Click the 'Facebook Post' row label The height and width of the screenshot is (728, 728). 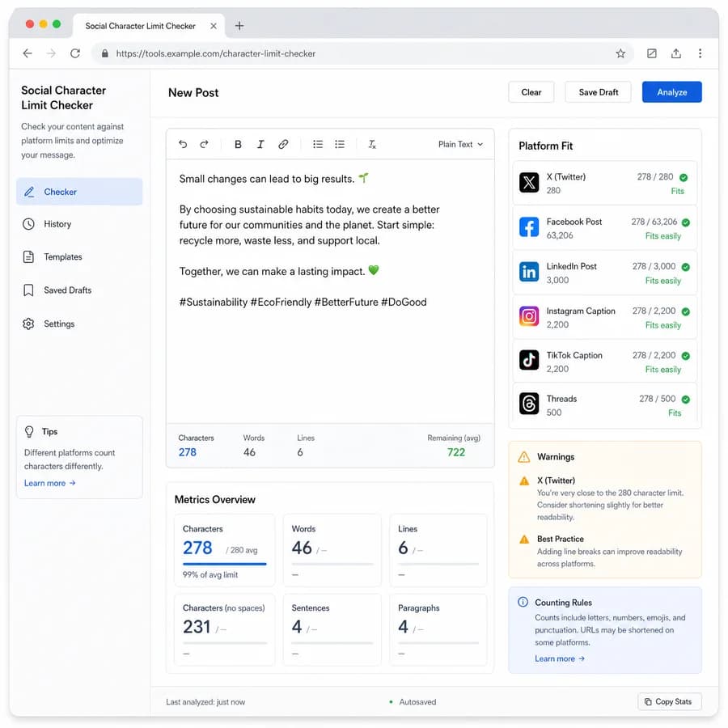574,222
